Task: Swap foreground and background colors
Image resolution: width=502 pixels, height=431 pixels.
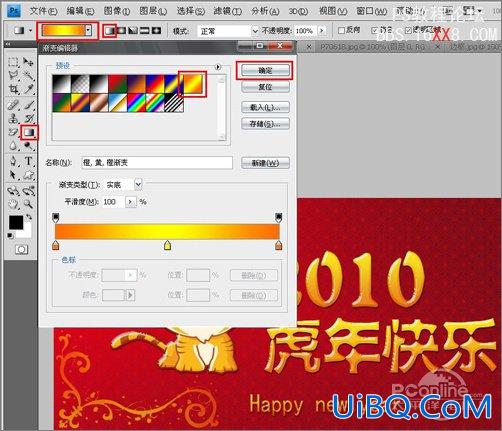Action: click(29, 217)
